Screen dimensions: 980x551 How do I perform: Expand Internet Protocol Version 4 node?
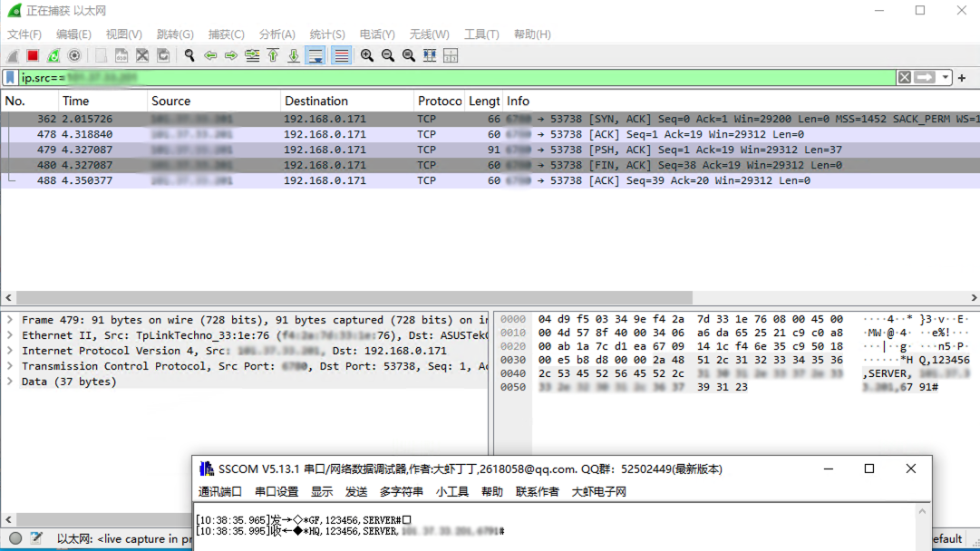pyautogui.click(x=10, y=351)
